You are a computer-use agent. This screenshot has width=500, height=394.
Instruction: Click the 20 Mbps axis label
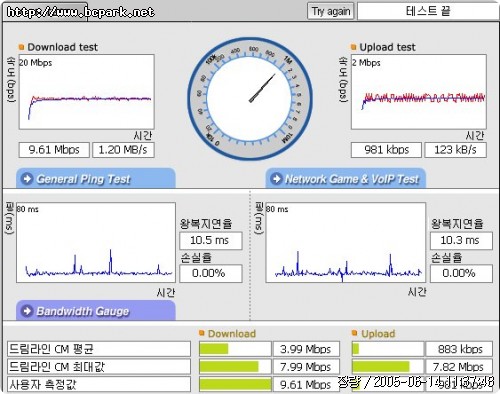click(36, 62)
